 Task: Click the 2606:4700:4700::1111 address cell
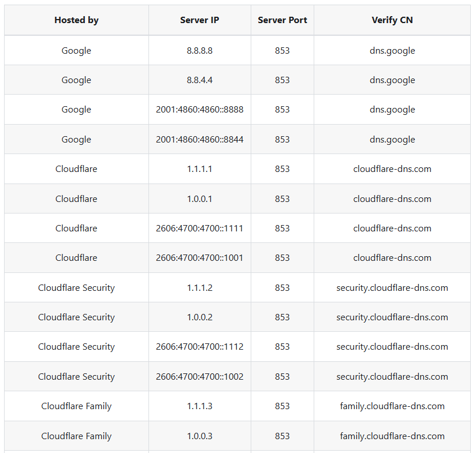coord(199,229)
